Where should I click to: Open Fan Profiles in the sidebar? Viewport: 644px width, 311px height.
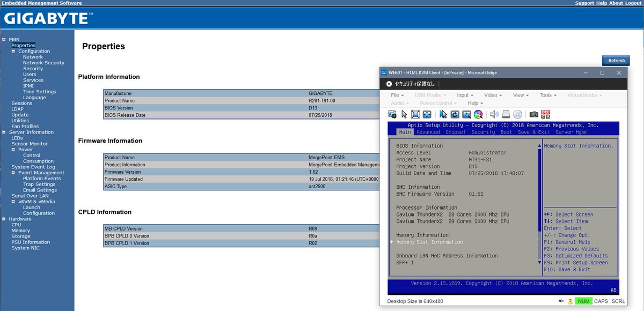coord(25,127)
